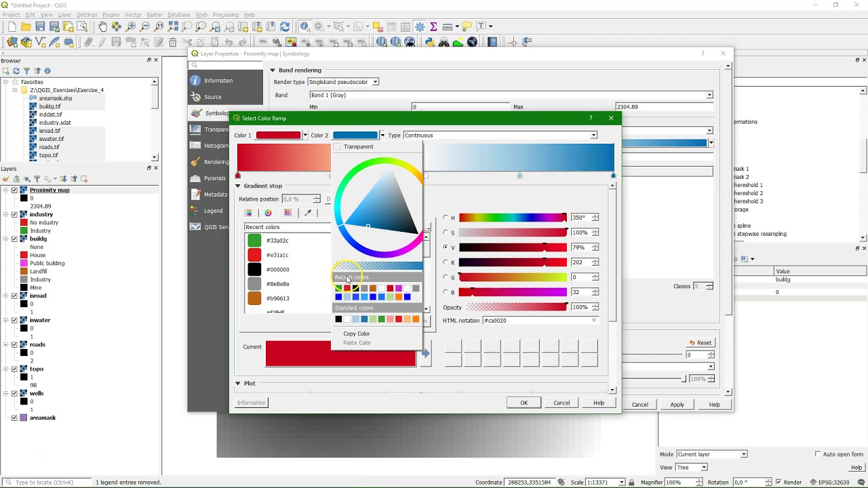This screenshot has height=488, width=868.
Task: Open the Vector menu
Action: [133, 15]
